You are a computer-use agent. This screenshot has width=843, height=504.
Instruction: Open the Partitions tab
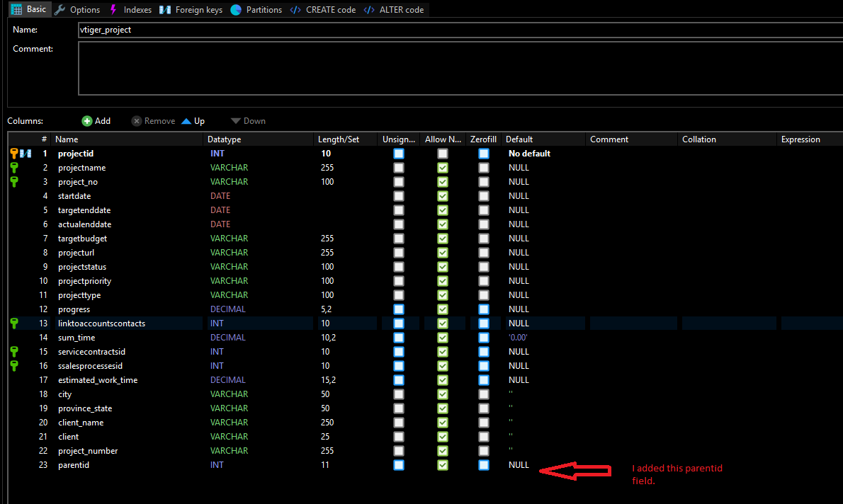(x=256, y=10)
